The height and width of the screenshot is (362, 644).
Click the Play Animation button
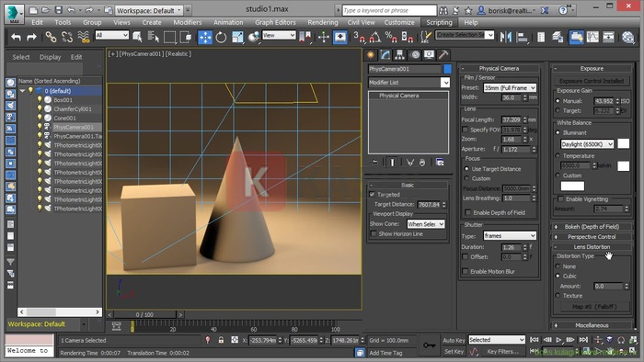pyautogui.click(x=558, y=340)
